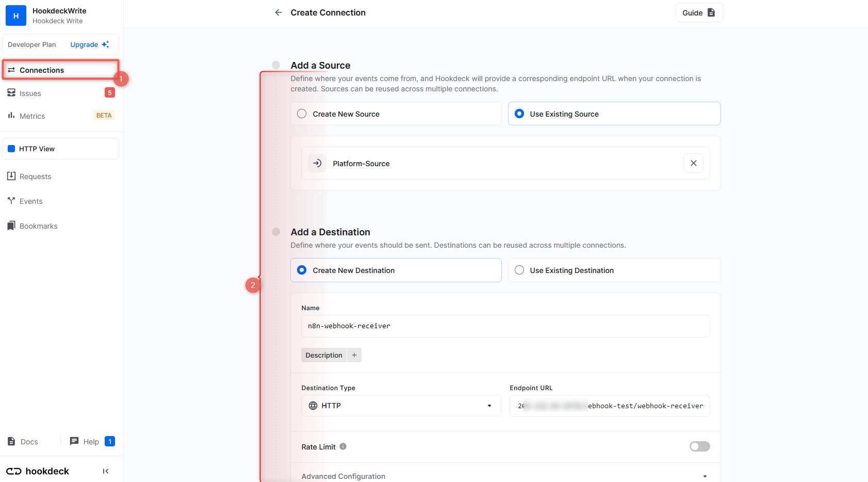The height and width of the screenshot is (482, 868).
Task: Click the Upgrade link
Action: click(85, 44)
